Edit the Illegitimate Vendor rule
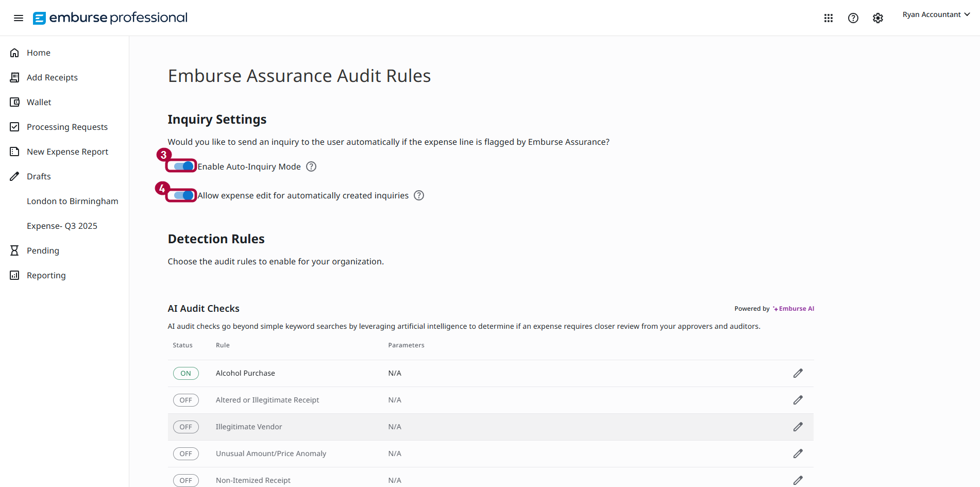980x487 pixels. (798, 427)
